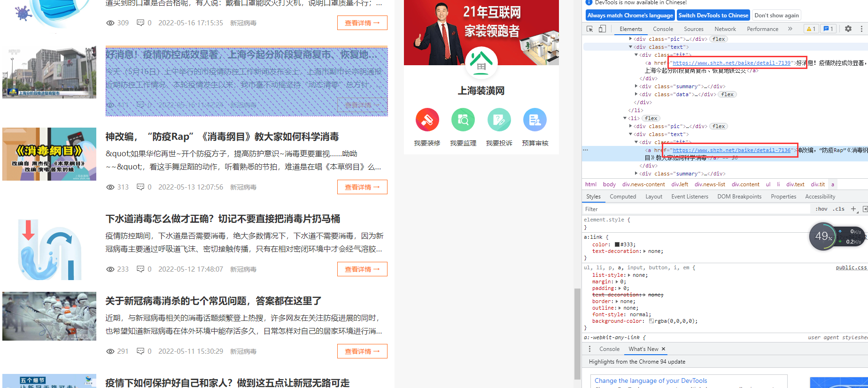Click 查看详情 for the 神改编 防疫Rap article
The height and width of the screenshot is (388, 868).
tap(362, 187)
